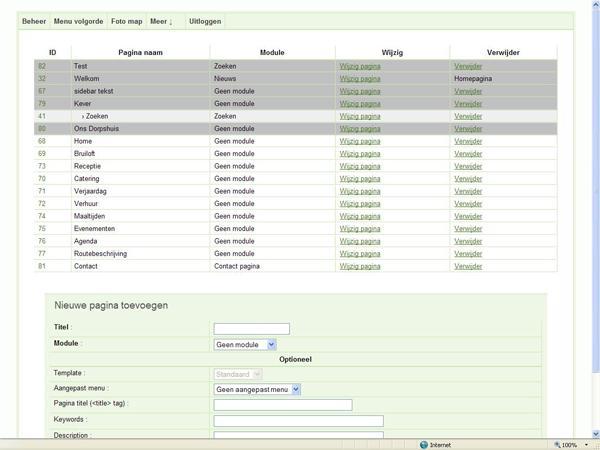Image resolution: width=600 pixels, height=450 pixels.
Task: Click the browser vertical scrollbar
Action: (596, 190)
